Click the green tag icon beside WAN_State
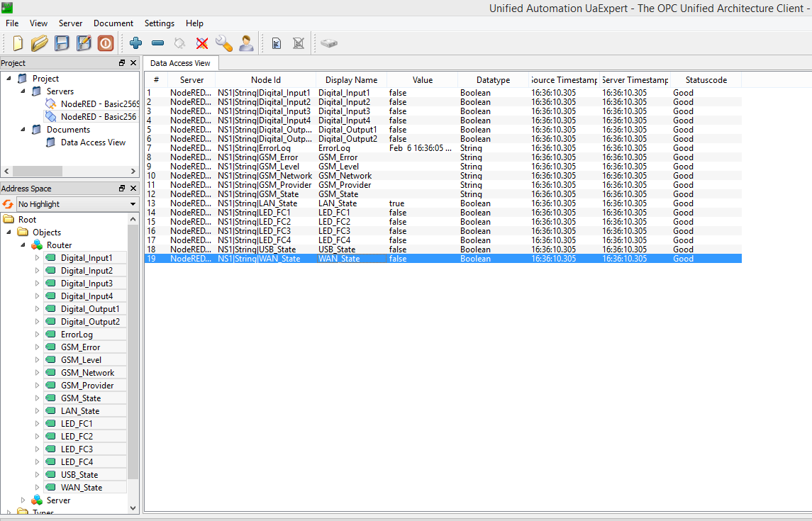The height and width of the screenshot is (521, 812). pos(51,488)
